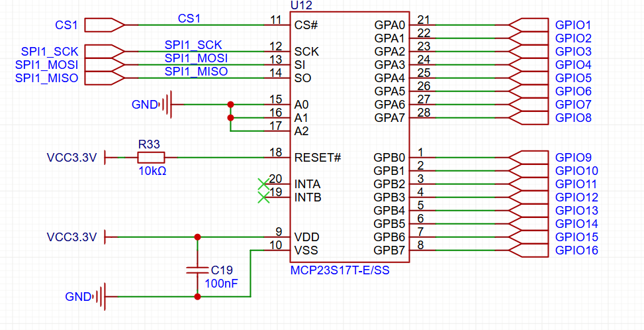Image resolution: width=644 pixels, height=330 pixels.
Task: Click the GPIO15 port label
Action: pos(576,237)
